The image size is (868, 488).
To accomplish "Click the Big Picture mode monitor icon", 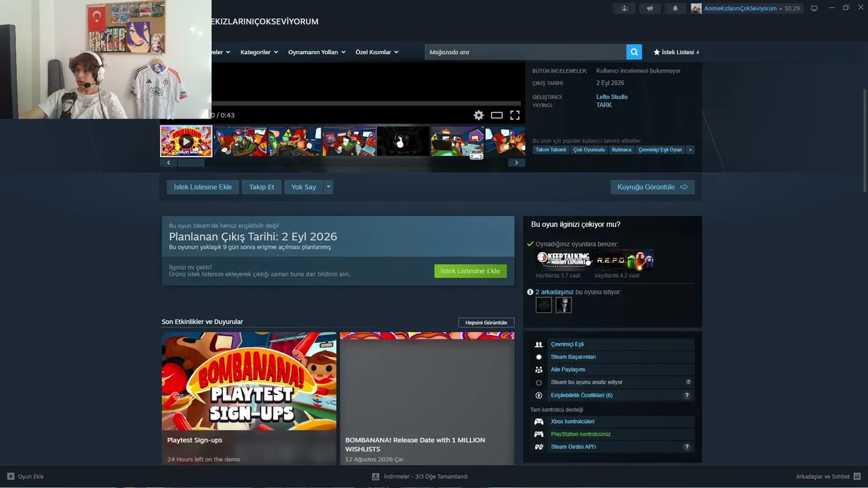I will tap(814, 9).
